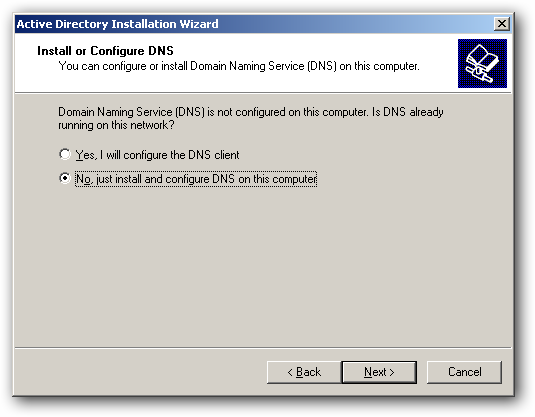Click the separator line above the buttons
The width and height of the screenshot is (535, 417).
coord(263,348)
